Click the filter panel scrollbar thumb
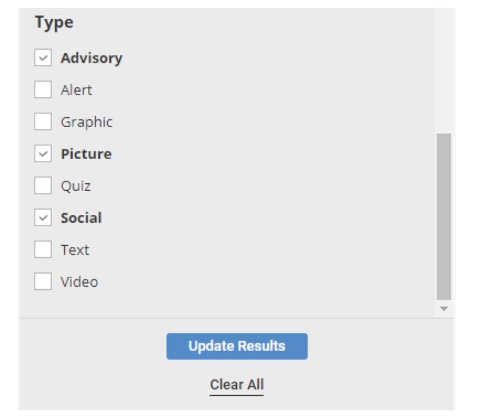The height and width of the screenshot is (420, 504). [444, 216]
